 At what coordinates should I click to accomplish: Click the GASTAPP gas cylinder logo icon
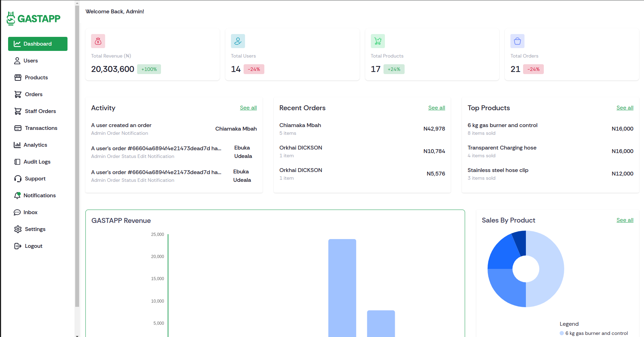pyautogui.click(x=11, y=19)
